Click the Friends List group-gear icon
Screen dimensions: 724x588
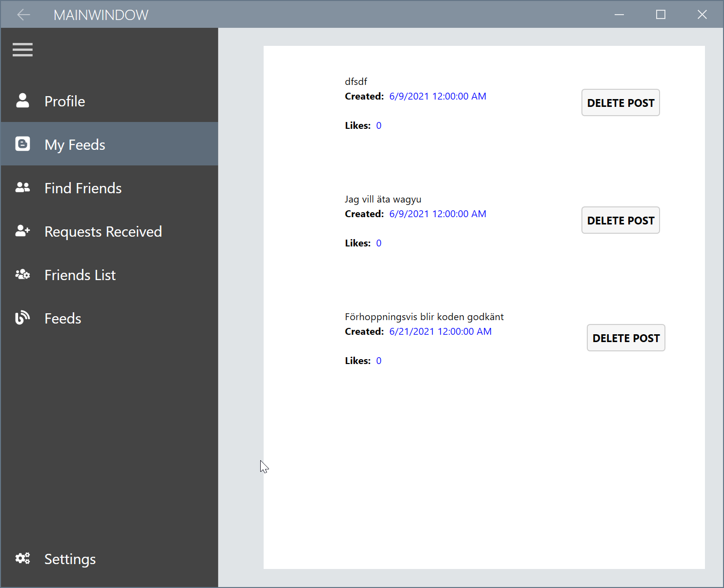tap(22, 274)
